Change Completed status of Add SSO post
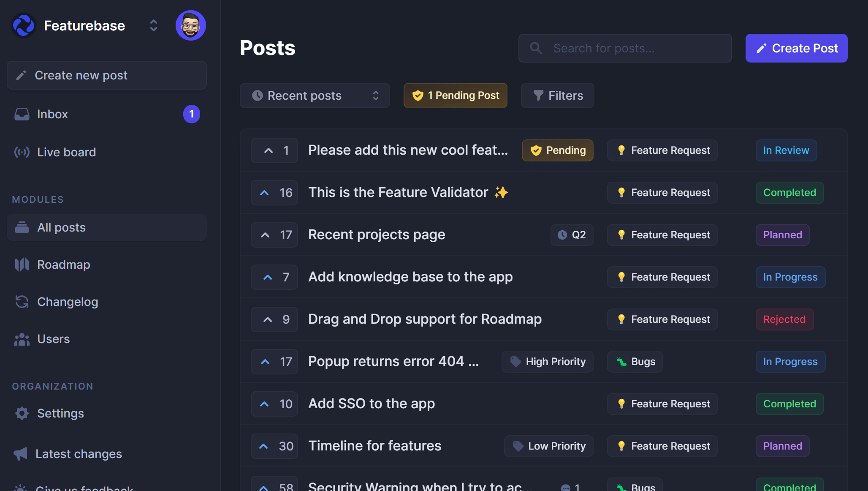 click(789, 404)
